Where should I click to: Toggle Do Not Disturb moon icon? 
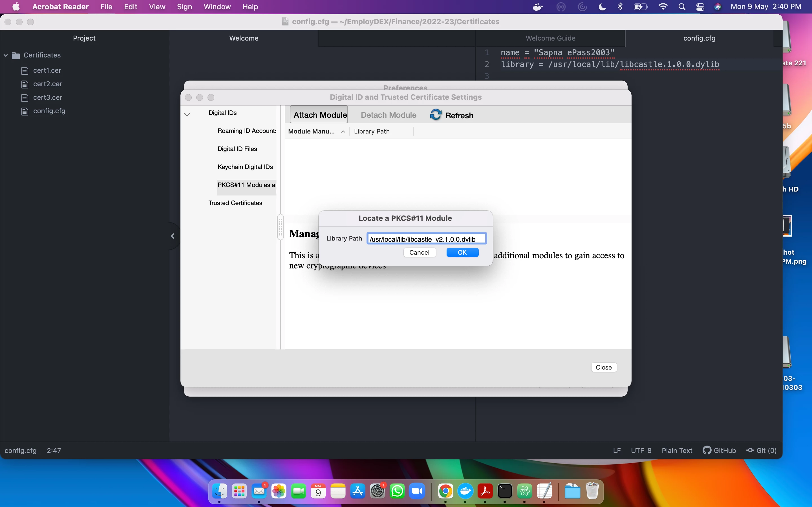602,7
